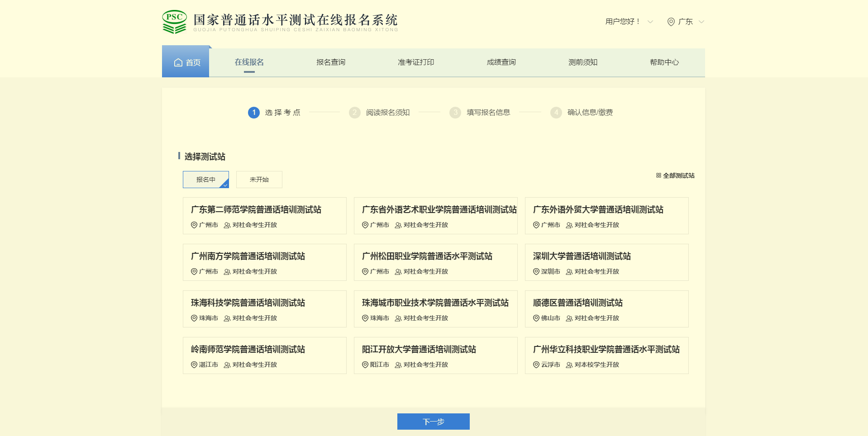The width and height of the screenshot is (868, 436).
Task: Click step 1 circle for 选择考点
Action: pyautogui.click(x=254, y=113)
